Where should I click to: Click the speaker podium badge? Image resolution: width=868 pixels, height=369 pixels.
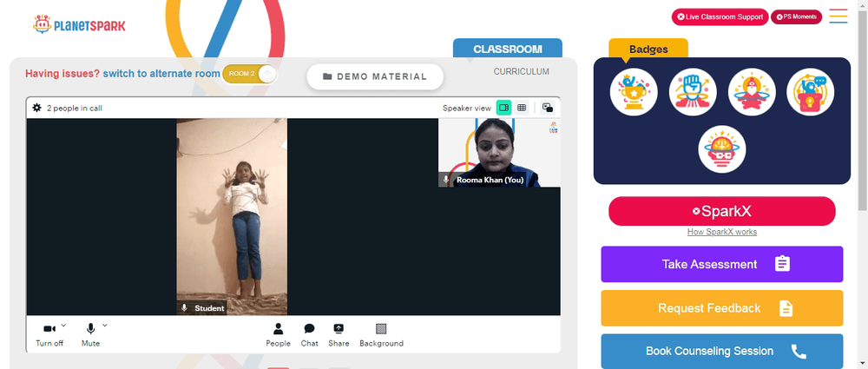coord(811,92)
